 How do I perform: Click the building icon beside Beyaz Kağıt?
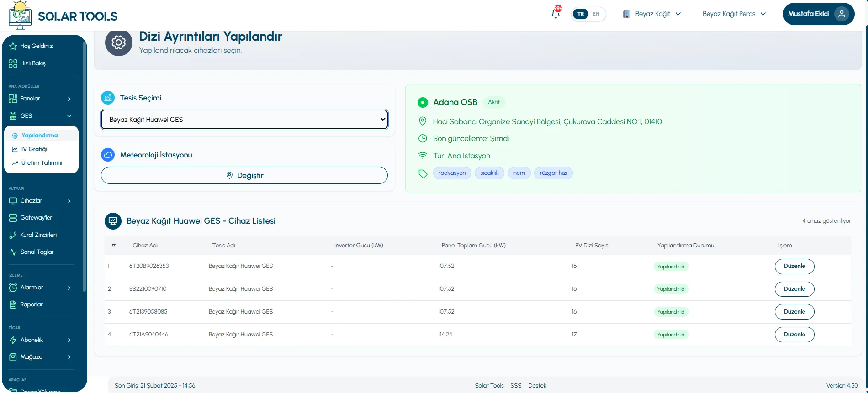click(x=627, y=14)
